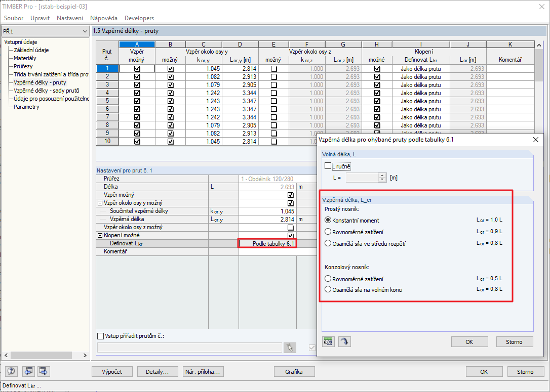Open the PŘ1 case dropdown

pos(85,31)
